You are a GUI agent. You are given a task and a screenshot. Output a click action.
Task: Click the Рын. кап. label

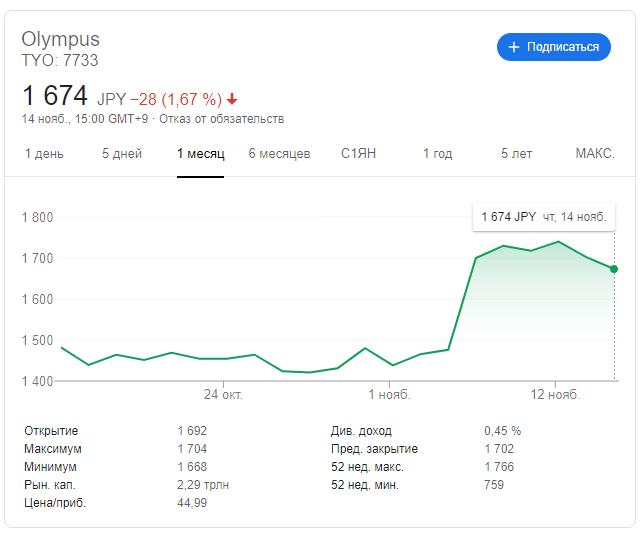tap(50, 485)
